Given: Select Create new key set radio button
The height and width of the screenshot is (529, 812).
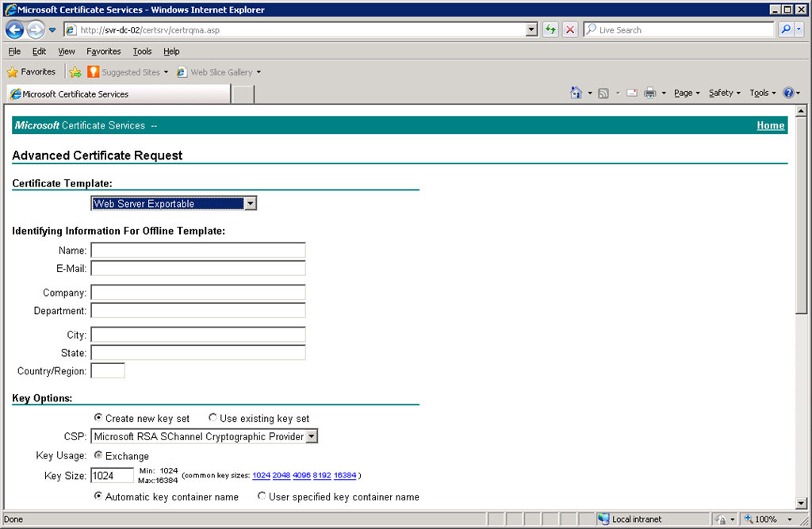Looking at the screenshot, I should coord(98,418).
